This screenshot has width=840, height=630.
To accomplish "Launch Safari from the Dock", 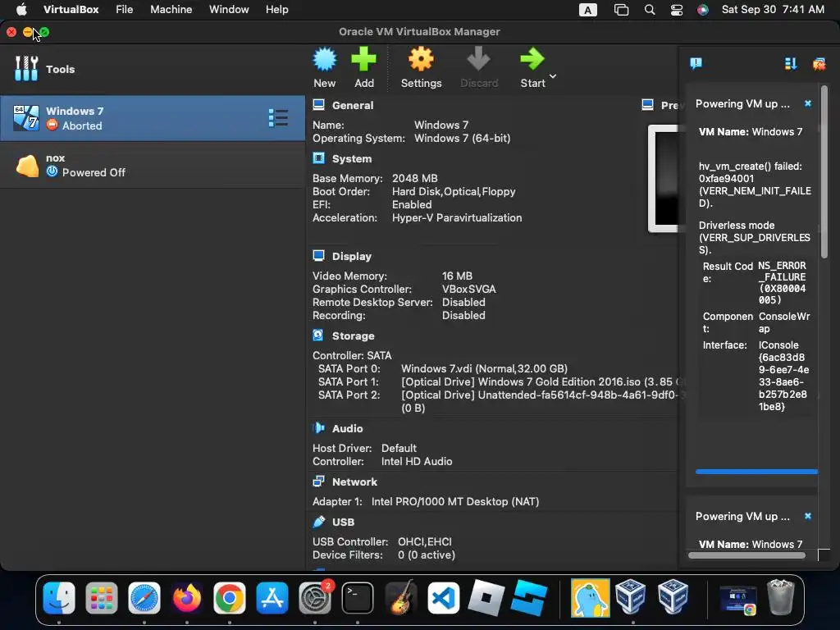I will [144, 598].
